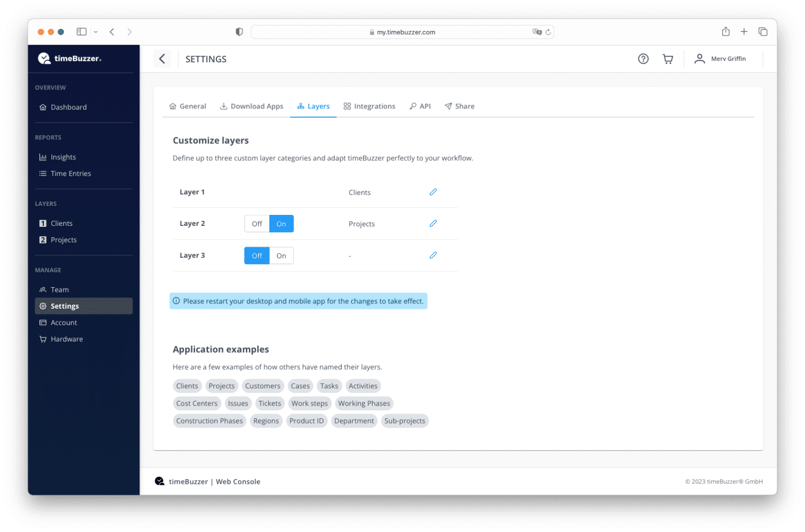
Task: Click the Cost Centers example tag
Action: click(197, 403)
